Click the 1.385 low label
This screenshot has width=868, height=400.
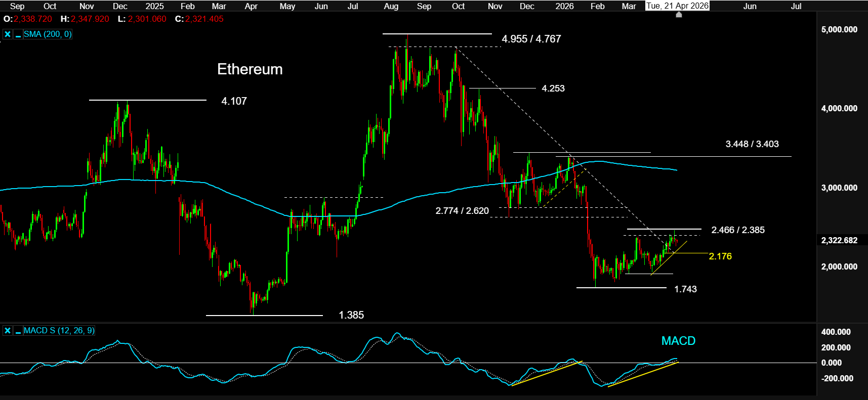(x=351, y=315)
